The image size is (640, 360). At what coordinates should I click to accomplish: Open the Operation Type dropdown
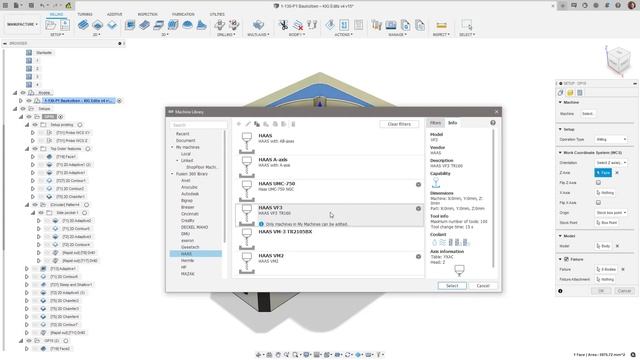pos(611,140)
